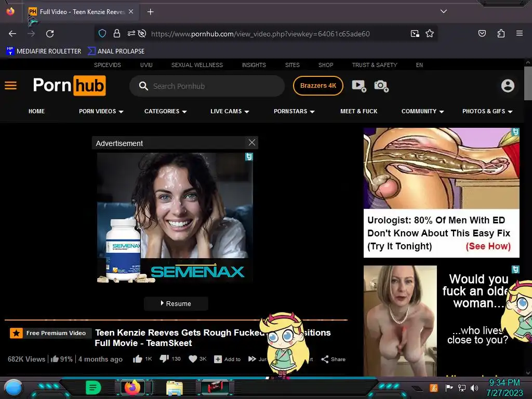This screenshot has height=399, width=532.
Task: Click the Jump to icon
Action: tap(252, 359)
